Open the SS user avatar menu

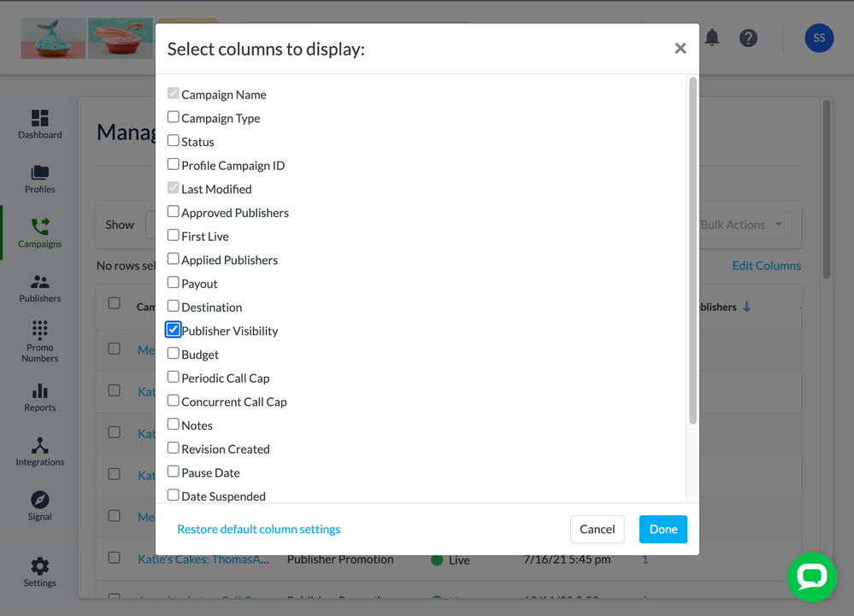click(x=819, y=38)
